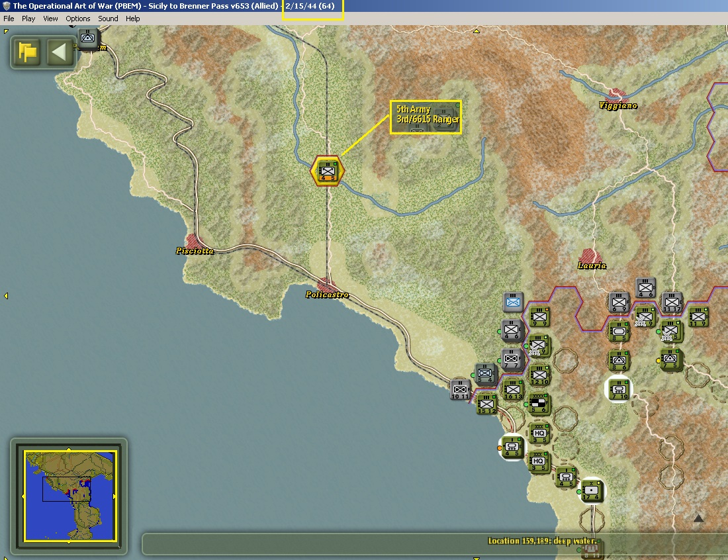
Task: Select the XXX HQ unit marked T
Action: click(539, 461)
